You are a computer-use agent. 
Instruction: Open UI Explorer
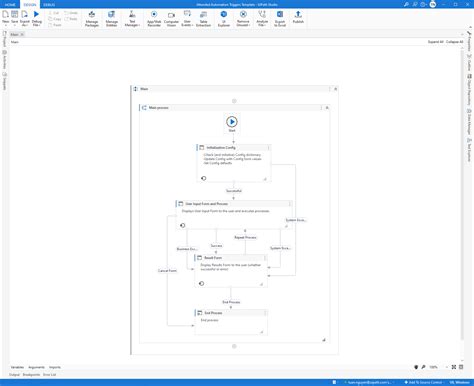[224, 18]
